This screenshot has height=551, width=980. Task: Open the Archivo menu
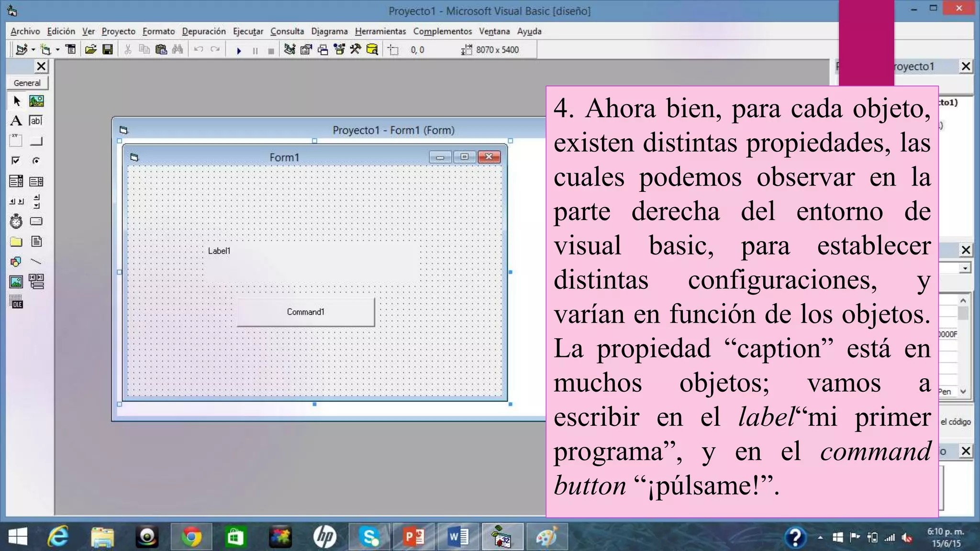25,31
